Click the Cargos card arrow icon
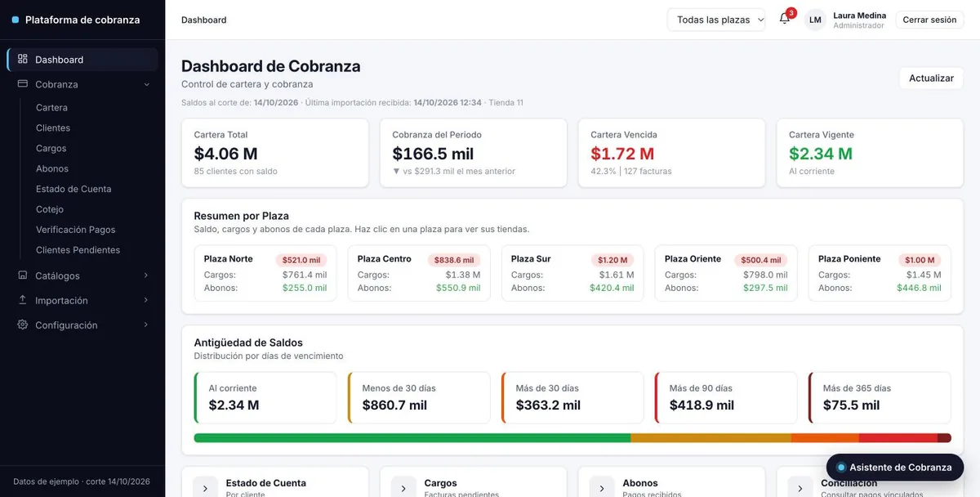Viewport: 980px width, 497px height. click(x=403, y=488)
